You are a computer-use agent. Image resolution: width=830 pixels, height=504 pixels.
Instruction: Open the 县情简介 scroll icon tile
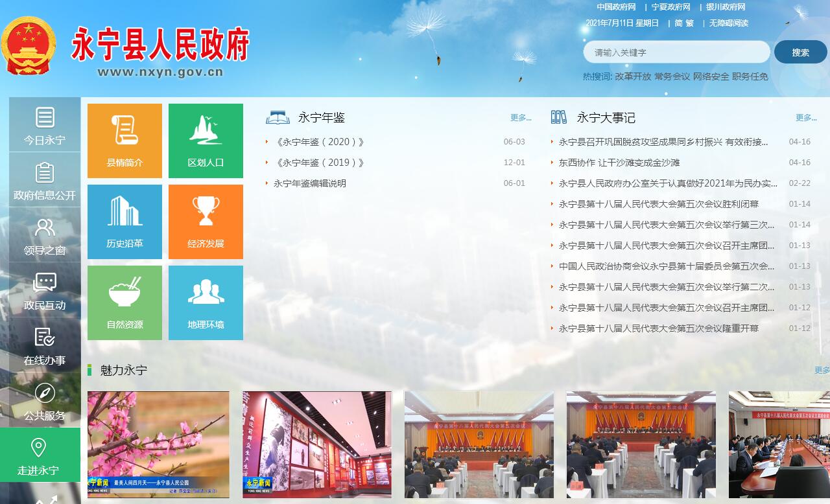(x=124, y=141)
